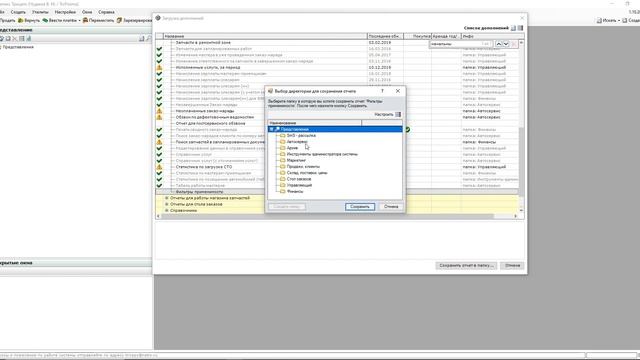Viewport: 640px width, 360px height.
Task: Open the Справка menu
Action: [106, 12]
